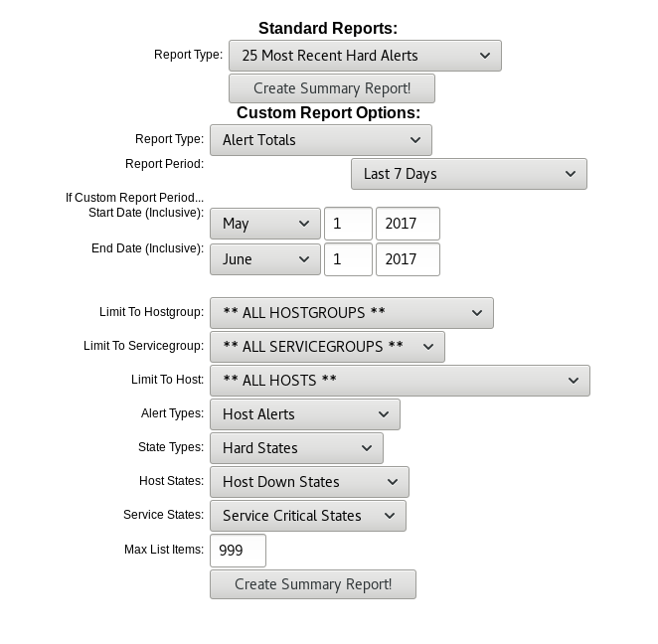
Task: Expand the Limit To Hostgroup dropdown
Action: pyautogui.click(x=352, y=313)
